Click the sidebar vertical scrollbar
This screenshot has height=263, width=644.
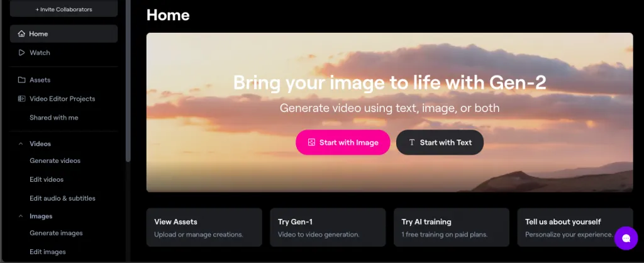click(x=128, y=82)
